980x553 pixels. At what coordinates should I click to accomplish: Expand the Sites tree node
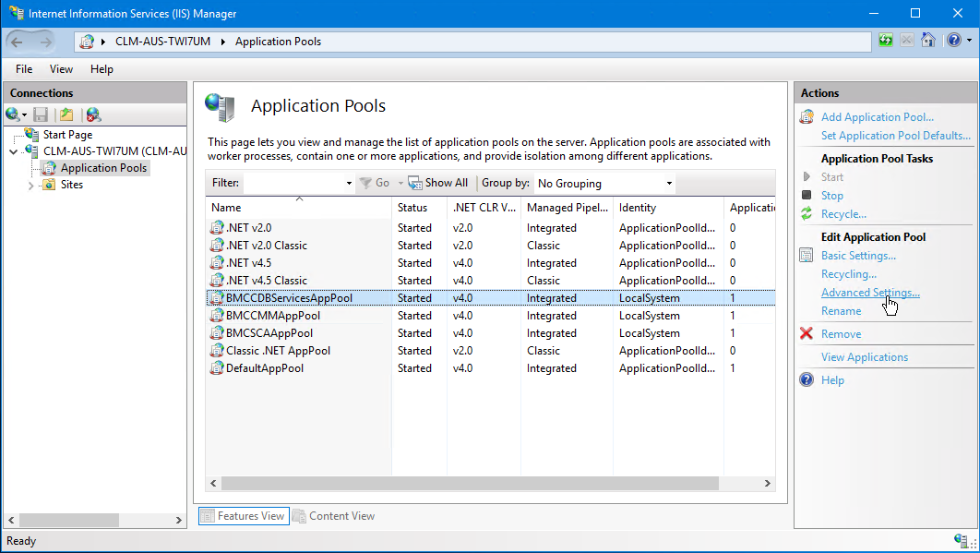pos(30,186)
